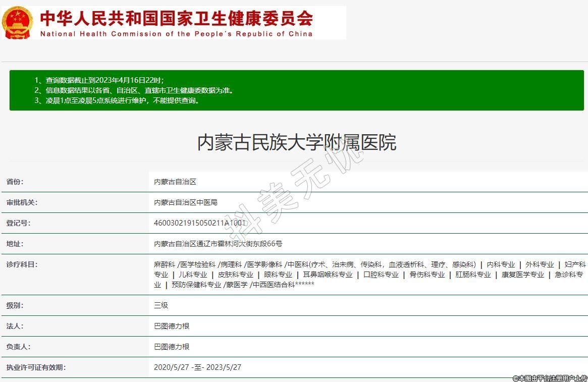Click the national emblem logo
Viewport: 588px width, 382px height.
click(18, 23)
